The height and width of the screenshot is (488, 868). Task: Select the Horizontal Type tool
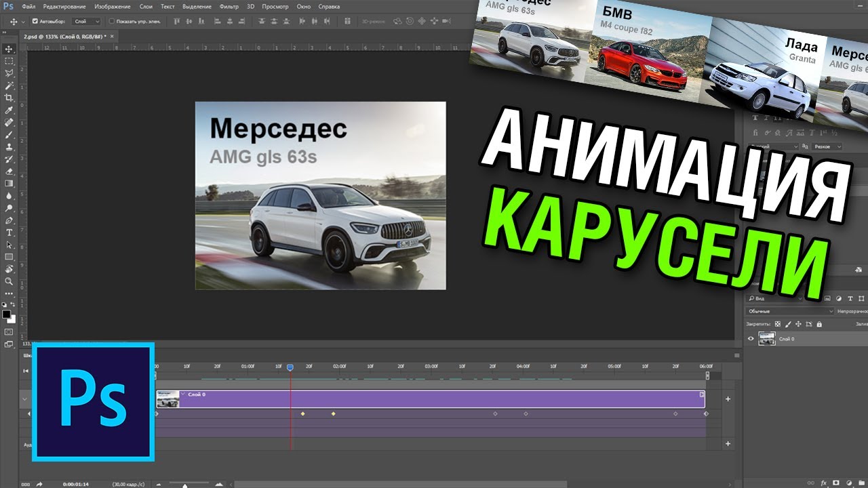click(9, 232)
